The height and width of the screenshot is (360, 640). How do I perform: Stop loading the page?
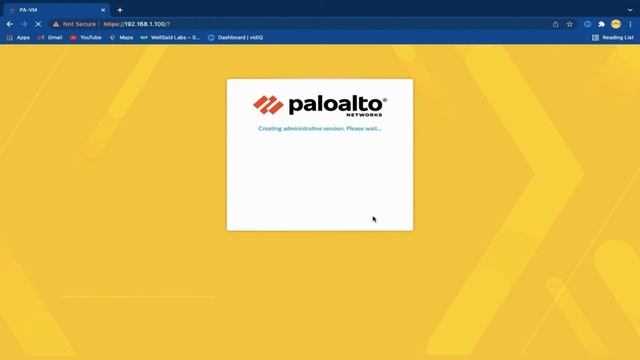pos(38,24)
